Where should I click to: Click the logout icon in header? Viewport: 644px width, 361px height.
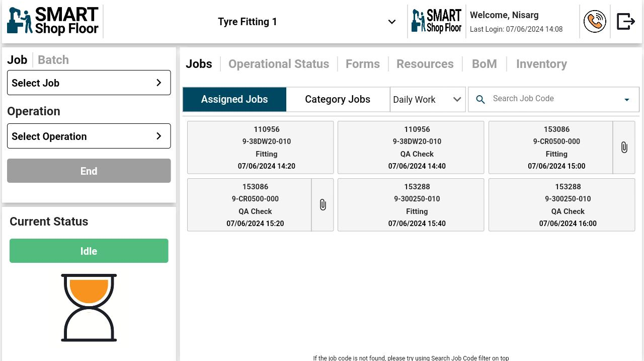pos(625,22)
